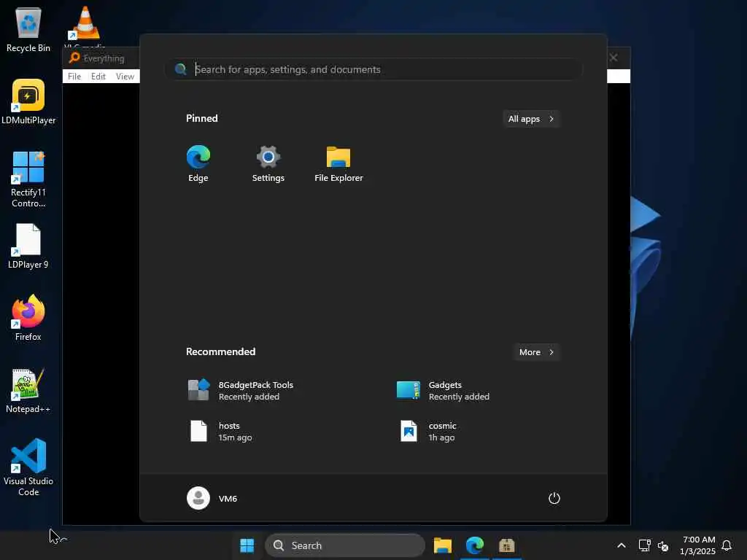Open the notification bell icon
747x560 pixels.
coord(727,545)
